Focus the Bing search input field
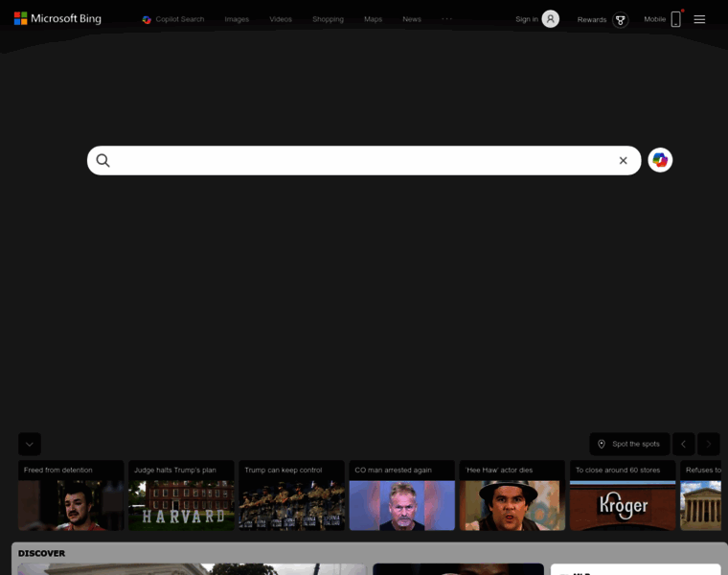The image size is (728, 575). 364,161
